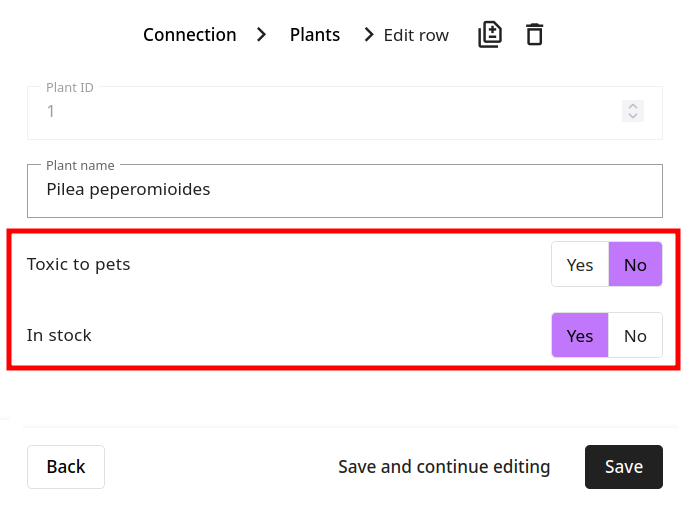The image size is (690, 521).
Task: Click the Toxic to pets label
Action: 79,265
